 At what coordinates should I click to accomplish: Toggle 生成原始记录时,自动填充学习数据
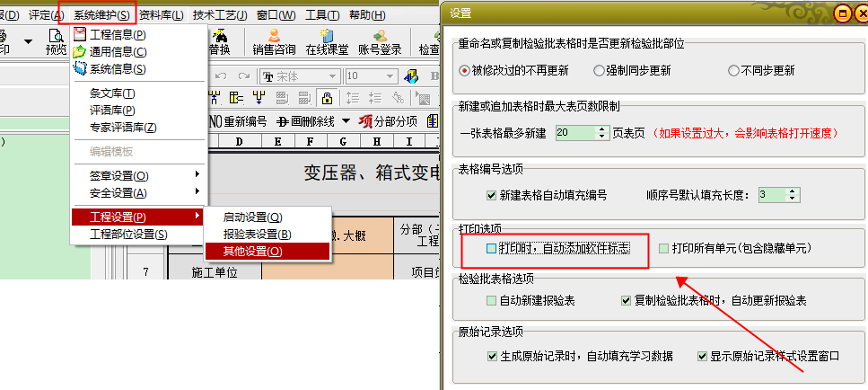(492, 356)
